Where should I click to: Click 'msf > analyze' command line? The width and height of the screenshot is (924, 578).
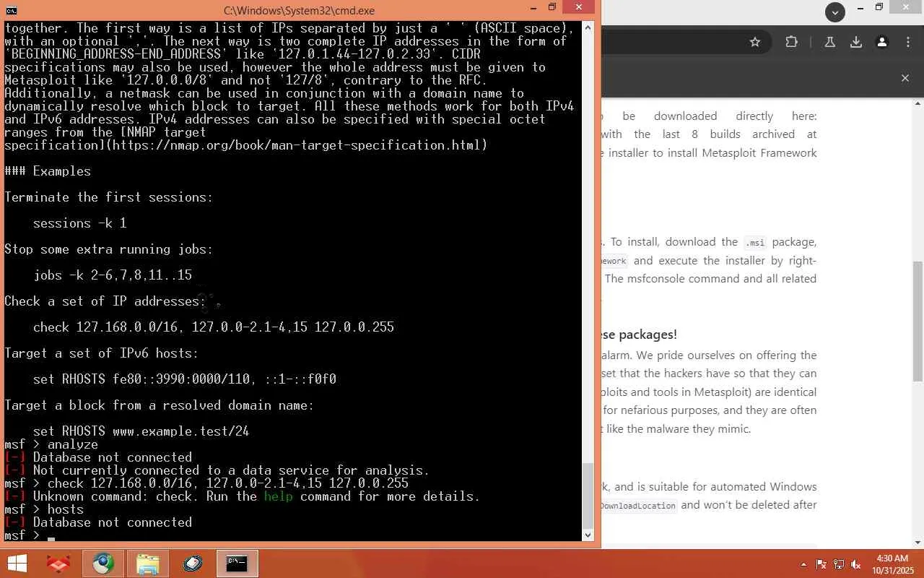click(x=51, y=444)
